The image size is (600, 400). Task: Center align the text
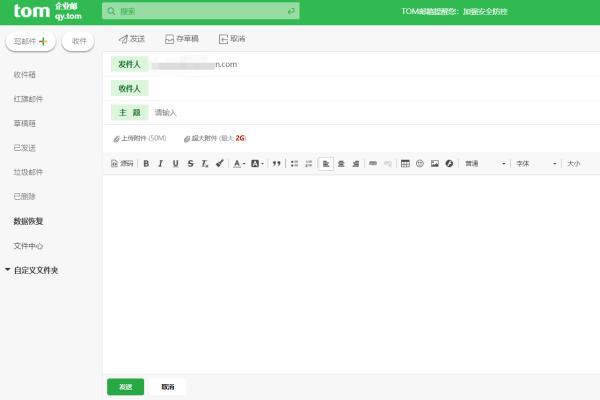tap(341, 164)
